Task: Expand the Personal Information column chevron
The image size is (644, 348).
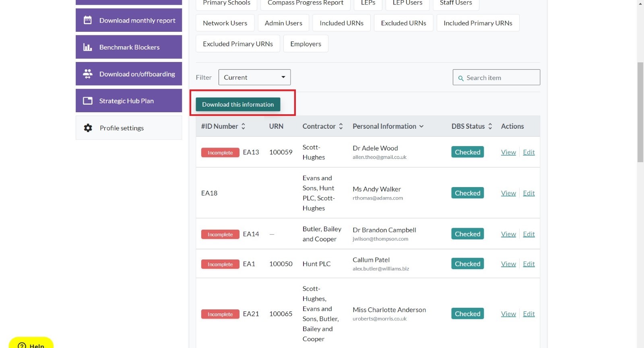Action: tap(421, 126)
